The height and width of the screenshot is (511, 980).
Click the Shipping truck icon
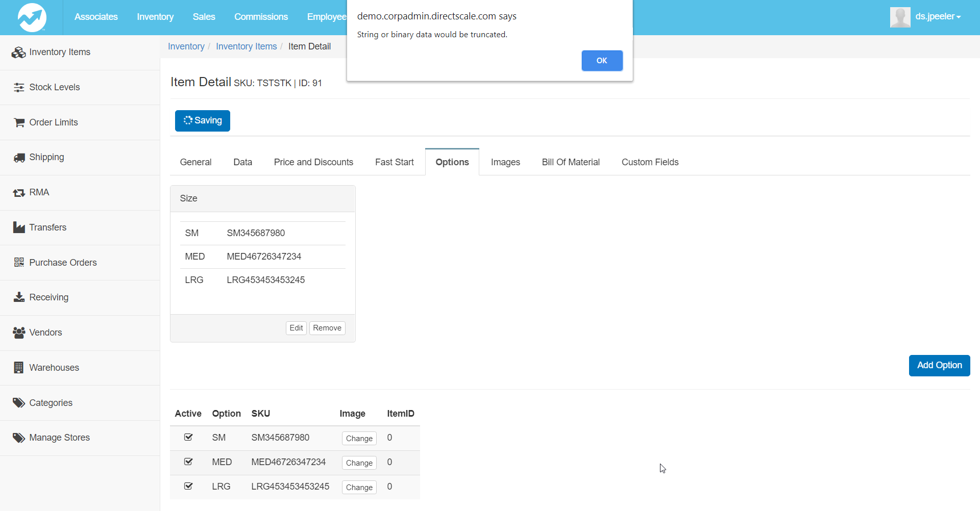click(19, 158)
